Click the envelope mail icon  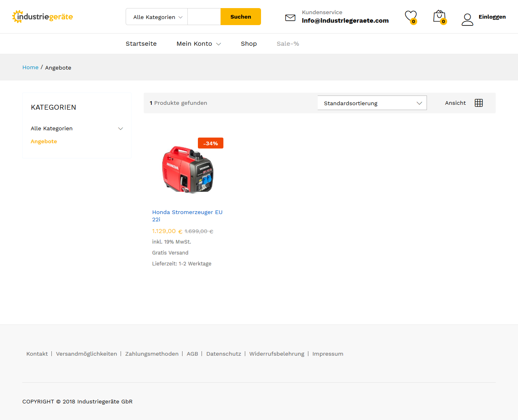point(290,17)
